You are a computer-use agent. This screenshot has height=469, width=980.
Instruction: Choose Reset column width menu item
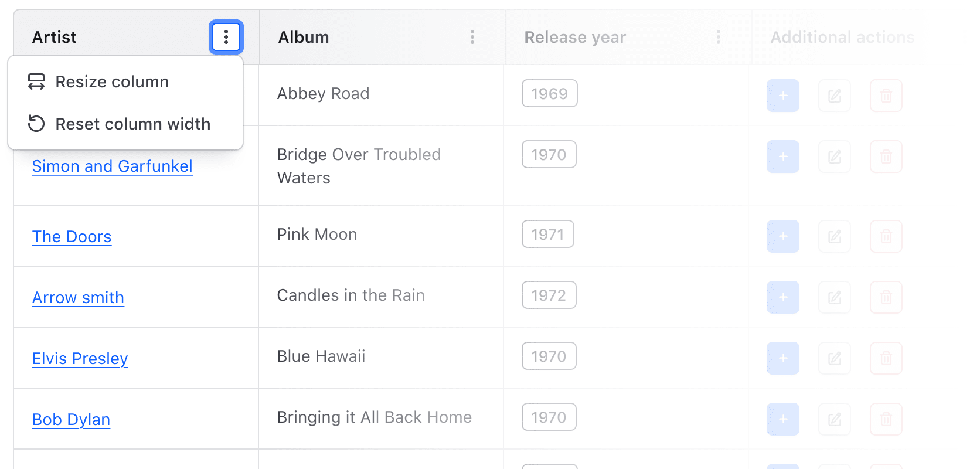pyautogui.click(x=132, y=124)
